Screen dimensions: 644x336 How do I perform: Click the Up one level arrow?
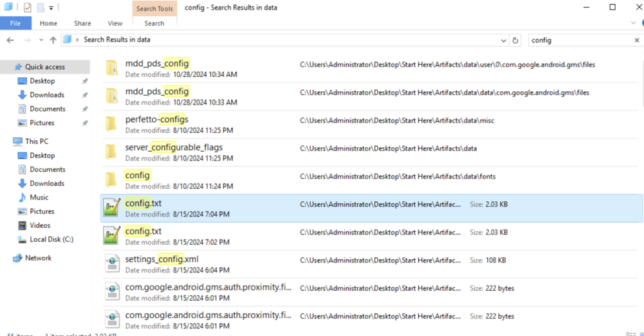[53, 40]
